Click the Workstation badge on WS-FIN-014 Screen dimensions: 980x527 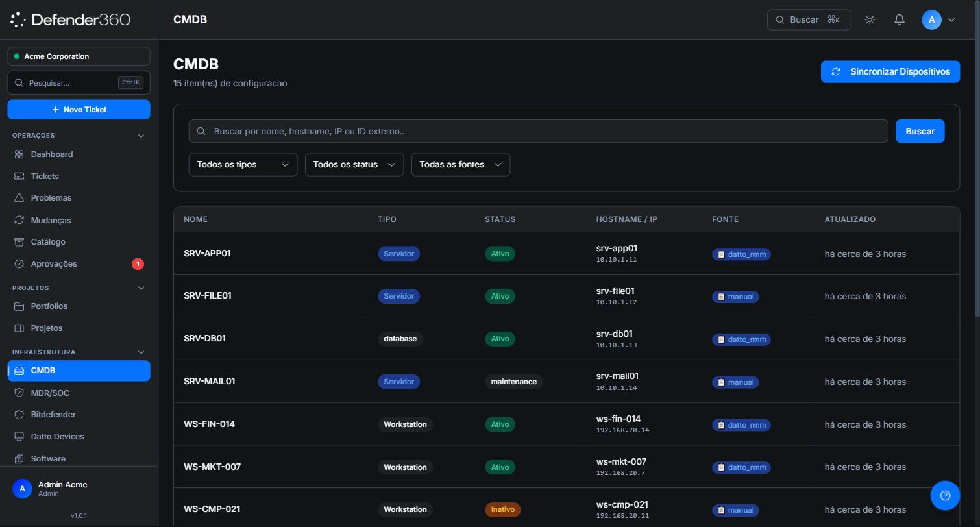tap(405, 424)
